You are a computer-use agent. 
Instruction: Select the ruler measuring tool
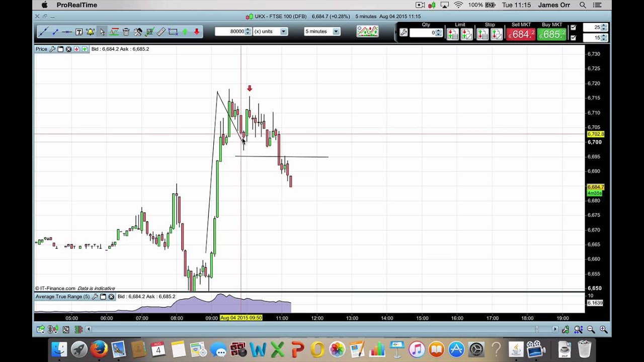pyautogui.click(x=161, y=32)
